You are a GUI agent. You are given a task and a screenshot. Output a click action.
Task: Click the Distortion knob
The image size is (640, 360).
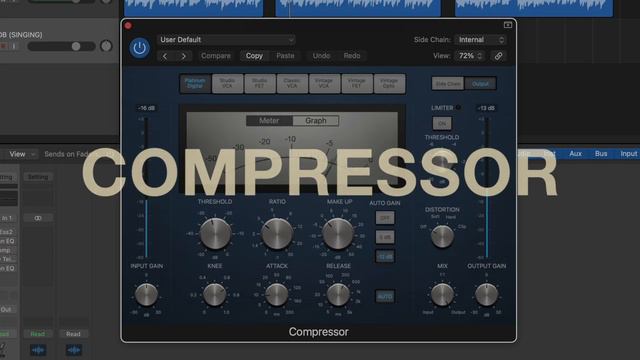[442, 236]
